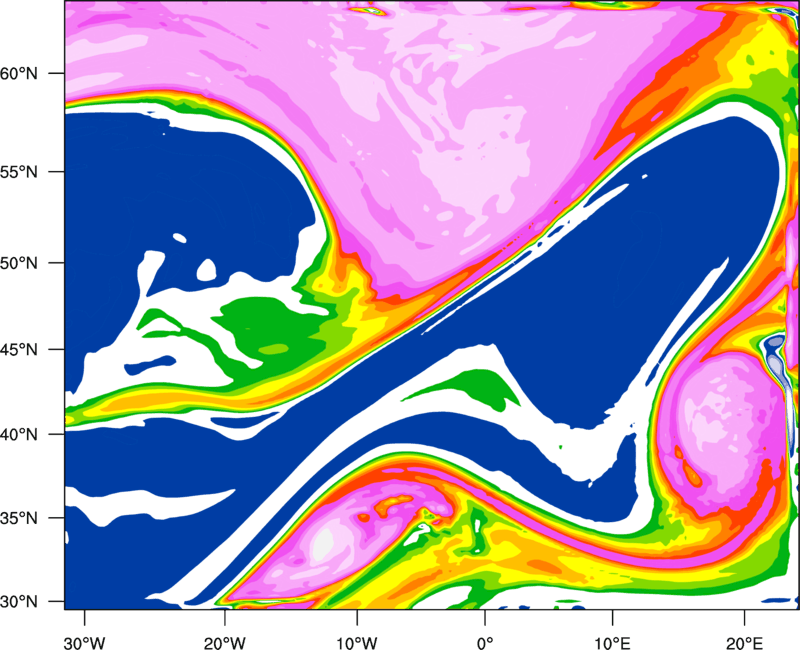Click the 0° longitude label
Viewport: 800px width, 650px height.
point(485,643)
